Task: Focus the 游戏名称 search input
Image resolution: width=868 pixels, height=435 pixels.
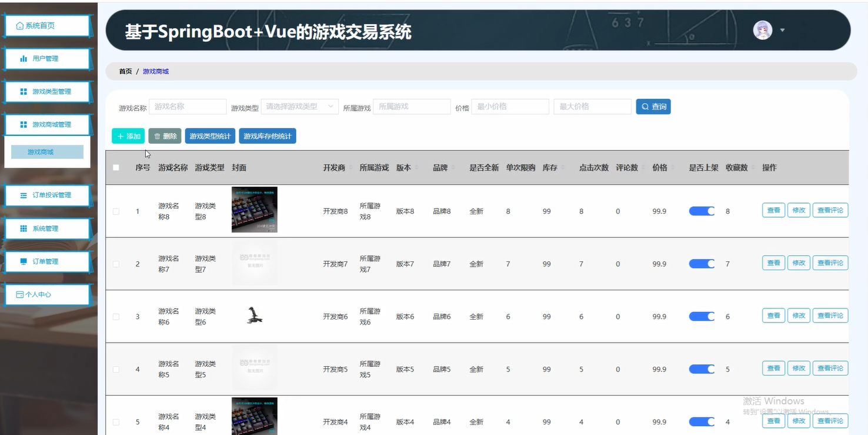Action: click(188, 107)
